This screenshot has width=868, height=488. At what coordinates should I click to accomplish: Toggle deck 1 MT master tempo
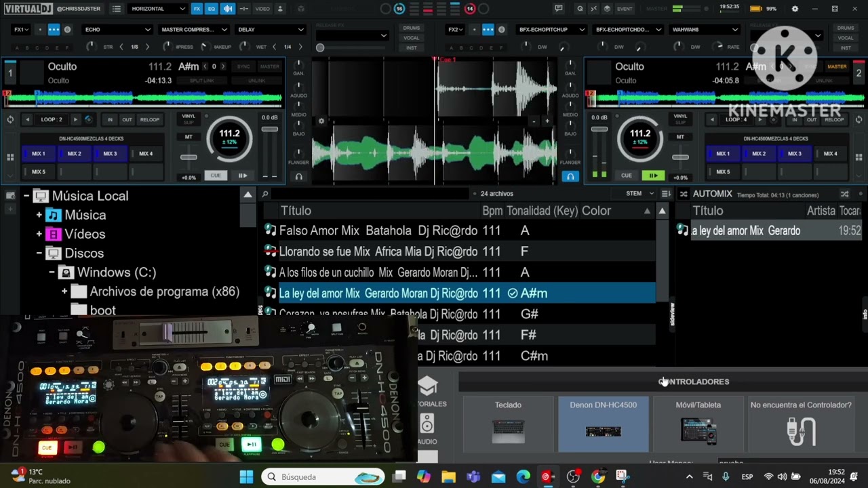189,137
